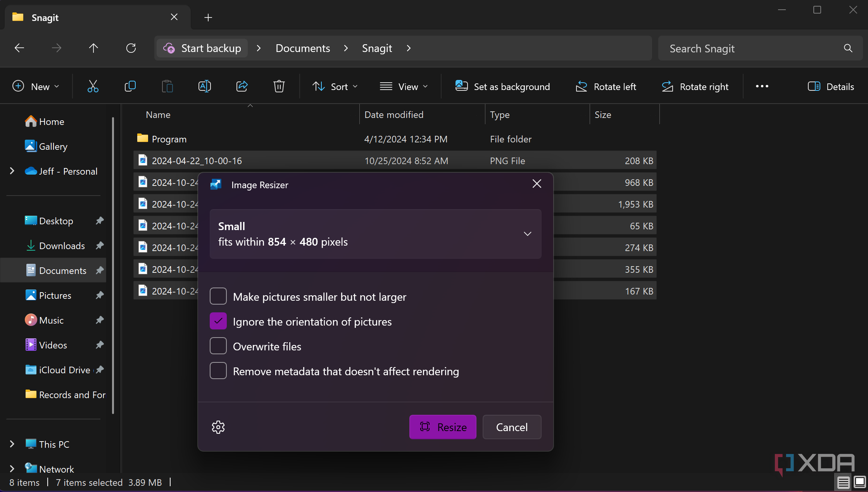Image resolution: width=868 pixels, height=492 pixels.
Task: Click the Delete trash icon
Action: [279, 86]
